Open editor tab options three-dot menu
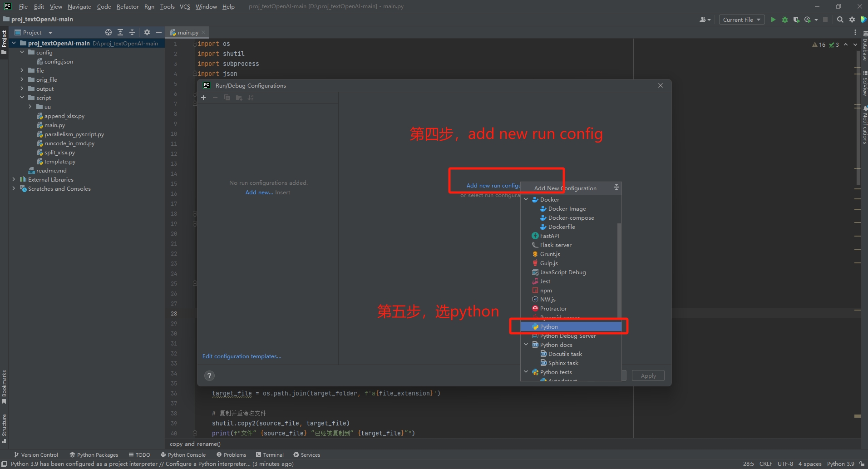Screen dimensions: 868x469 pyautogui.click(x=855, y=32)
